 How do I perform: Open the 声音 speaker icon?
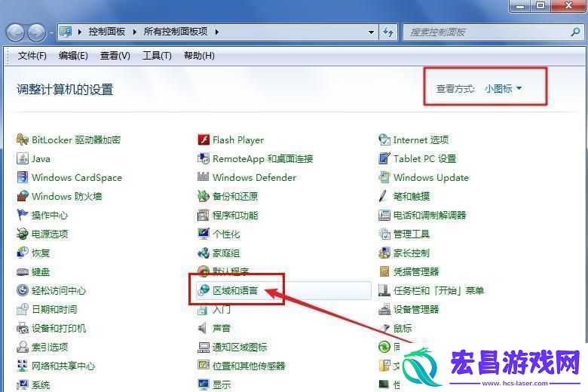pos(203,328)
